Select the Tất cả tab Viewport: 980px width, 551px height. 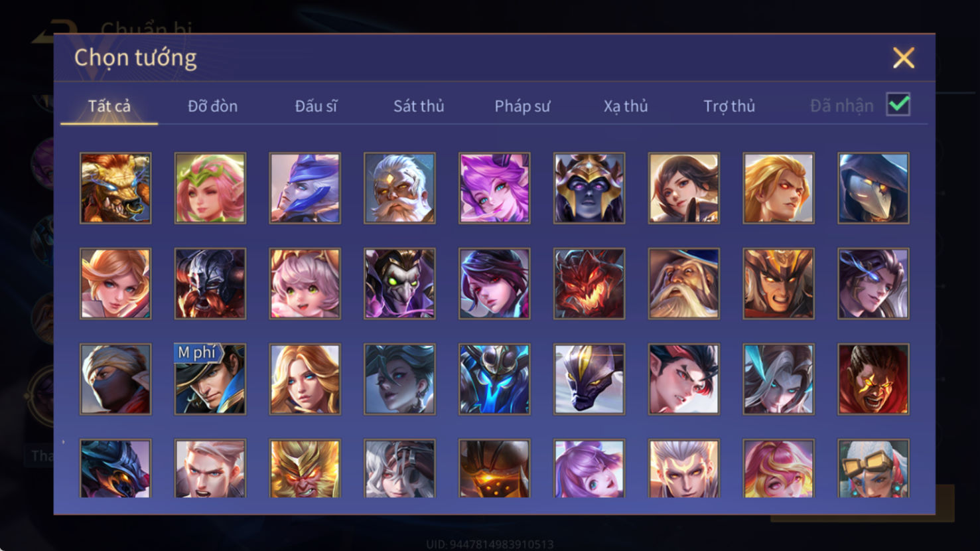109,106
